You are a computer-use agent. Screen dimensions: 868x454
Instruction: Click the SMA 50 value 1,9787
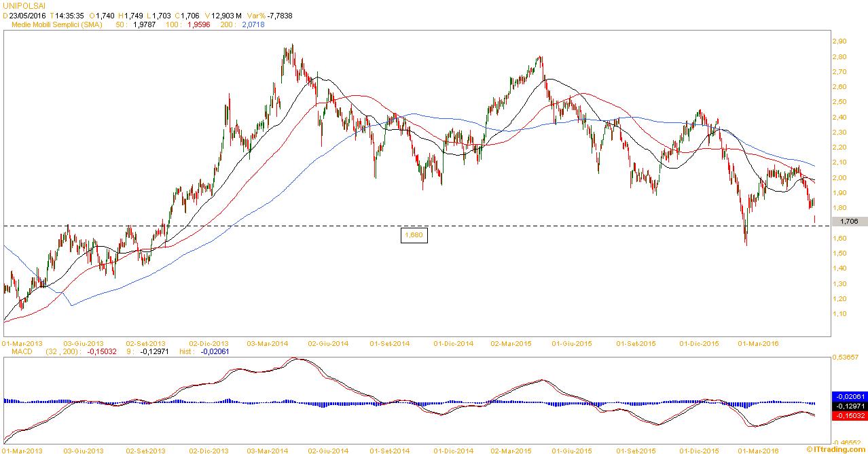click(133, 24)
